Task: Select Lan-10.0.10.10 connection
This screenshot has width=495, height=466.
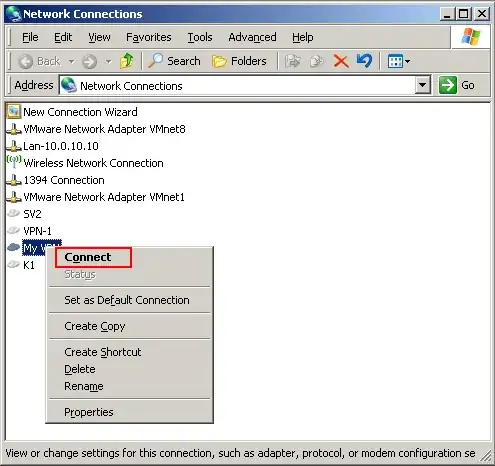Action: click(61, 146)
